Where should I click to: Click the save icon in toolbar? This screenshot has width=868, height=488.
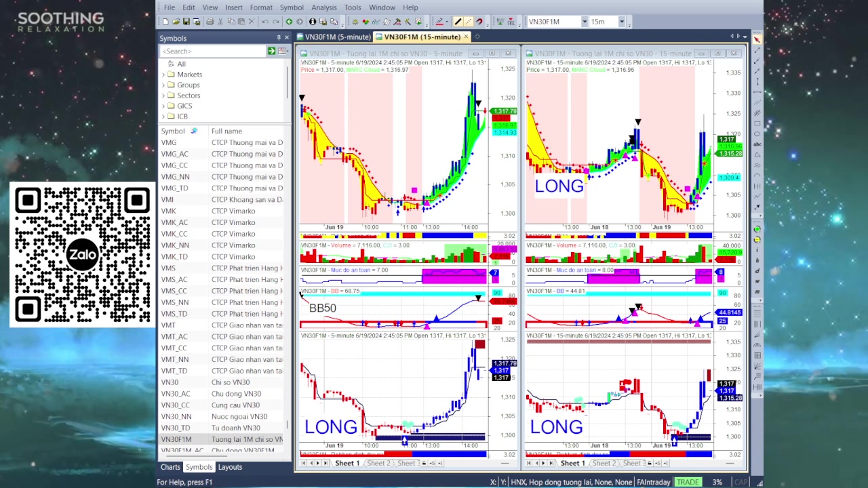pyautogui.click(x=186, y=22)
